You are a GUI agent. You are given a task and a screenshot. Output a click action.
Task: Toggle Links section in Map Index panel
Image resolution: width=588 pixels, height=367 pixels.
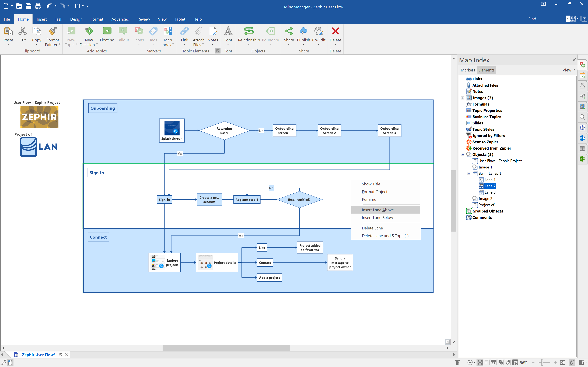click(477, 79)
